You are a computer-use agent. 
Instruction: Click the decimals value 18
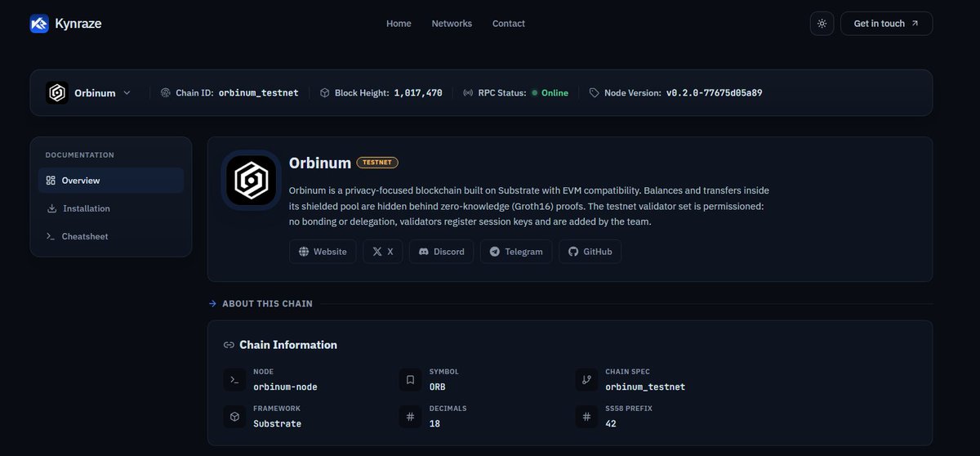(x=434, y=424)
